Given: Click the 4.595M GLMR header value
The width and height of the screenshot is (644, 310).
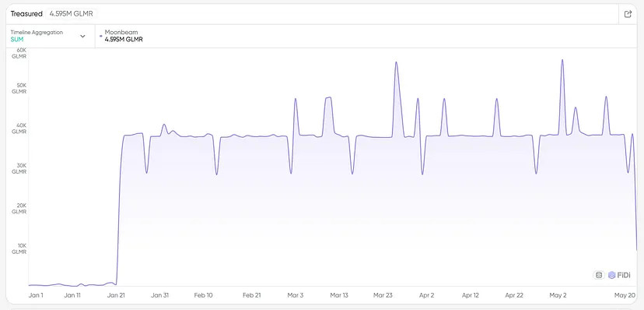Looking at the screenshot, I should (71, 13).
